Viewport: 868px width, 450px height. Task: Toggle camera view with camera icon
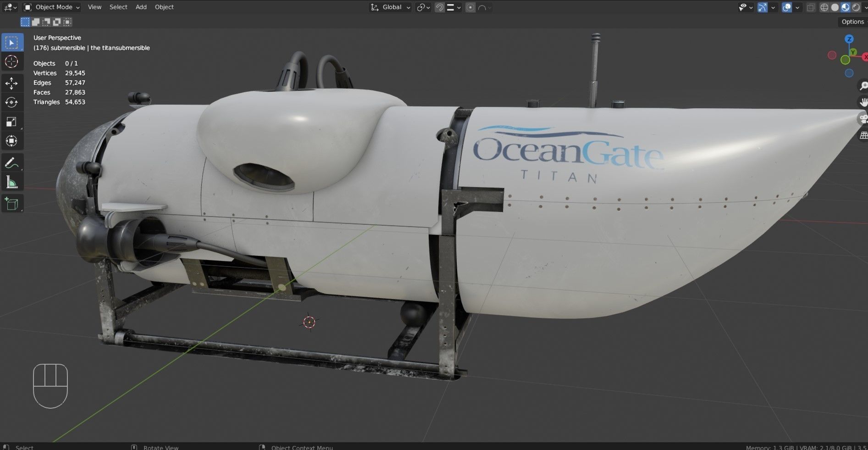(863, 119)
